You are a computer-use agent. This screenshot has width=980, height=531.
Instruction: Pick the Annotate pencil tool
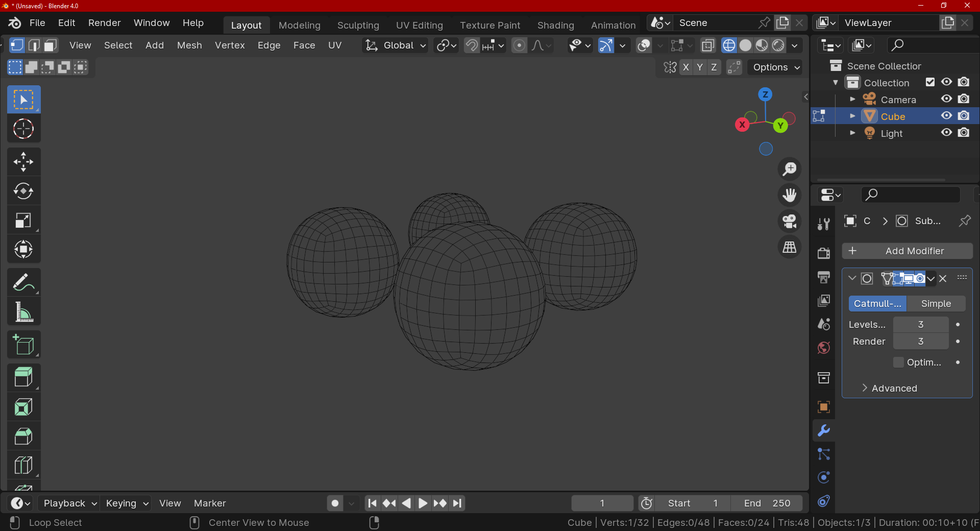23,282
